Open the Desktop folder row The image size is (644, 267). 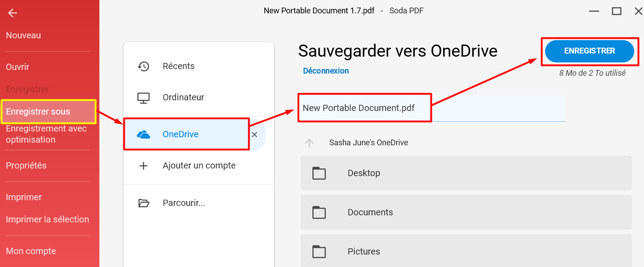tap(466, 173)
